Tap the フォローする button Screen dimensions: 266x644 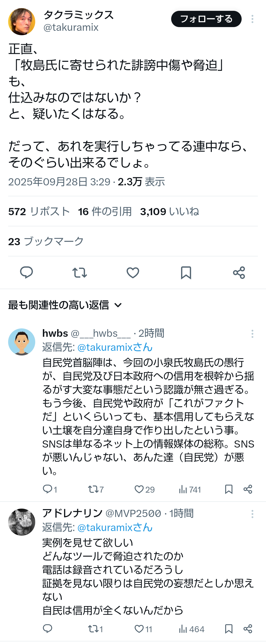pyautogui.click(x=206, y=19)
